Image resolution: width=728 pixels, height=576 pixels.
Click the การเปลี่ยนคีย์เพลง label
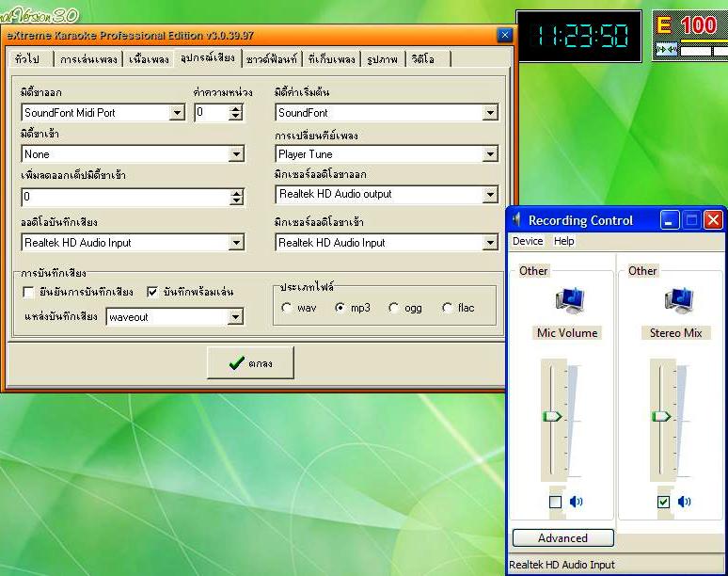click(316, 136)
